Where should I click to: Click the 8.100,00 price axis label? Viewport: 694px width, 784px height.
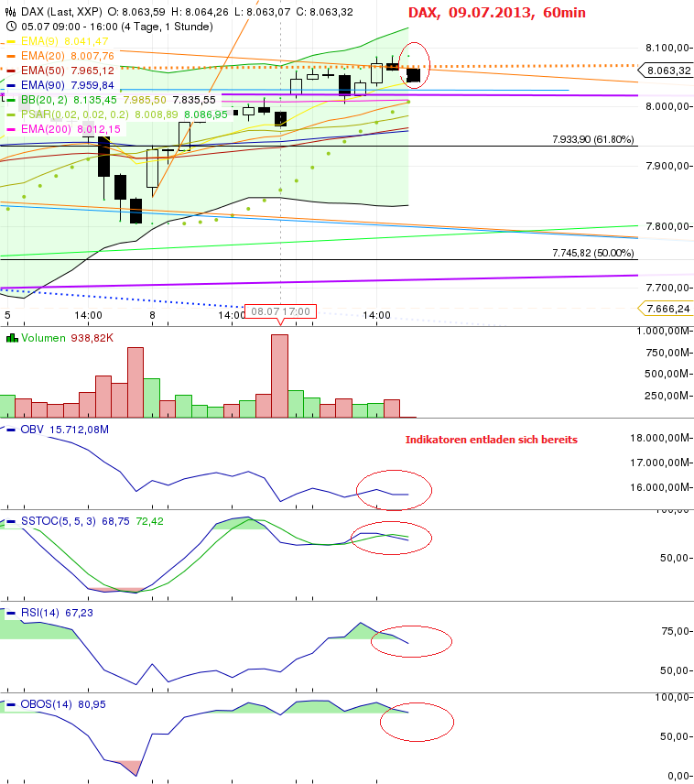[667, 48]
